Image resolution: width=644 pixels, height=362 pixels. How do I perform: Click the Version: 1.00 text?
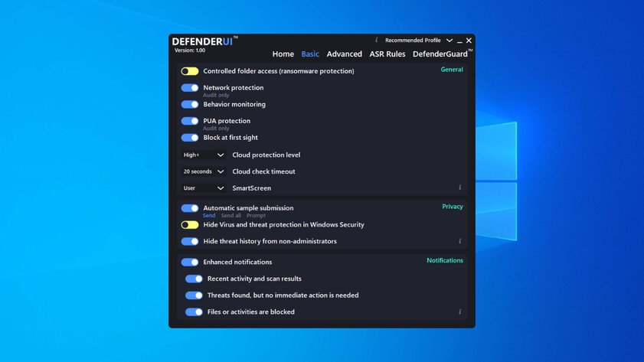click(190, 51)
